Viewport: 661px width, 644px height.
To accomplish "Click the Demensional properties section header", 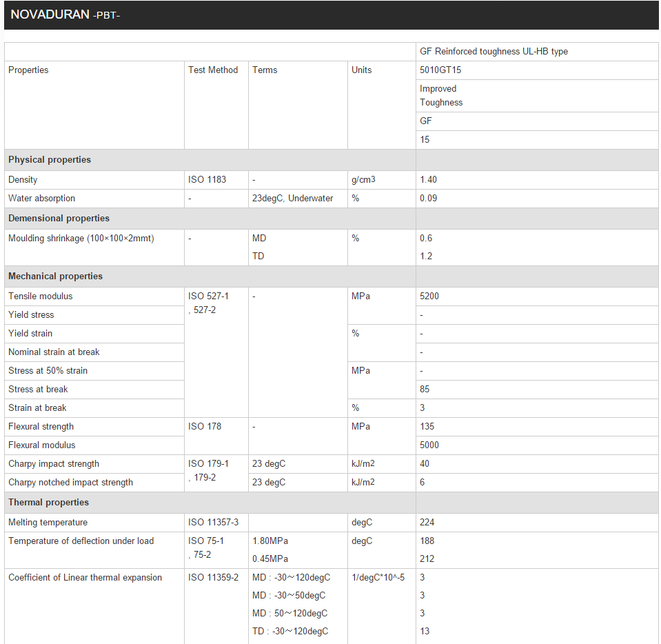I will click(x=59, y=219).
